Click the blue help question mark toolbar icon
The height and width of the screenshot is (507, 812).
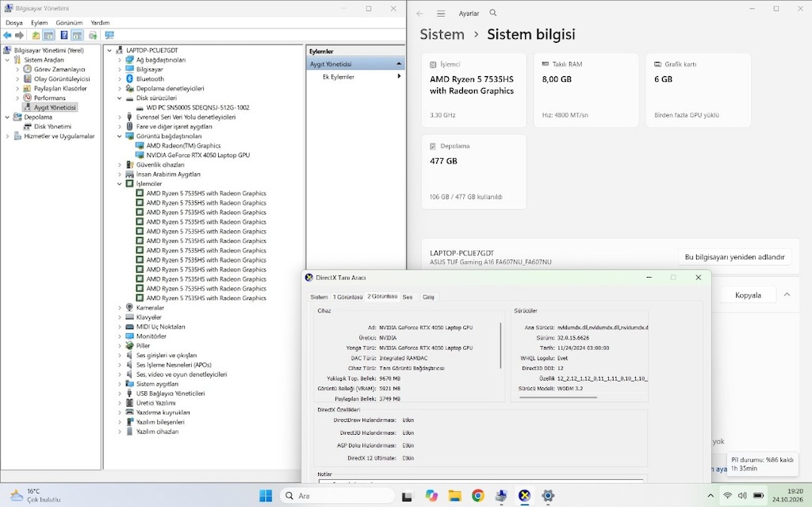[x=63, y=35]
